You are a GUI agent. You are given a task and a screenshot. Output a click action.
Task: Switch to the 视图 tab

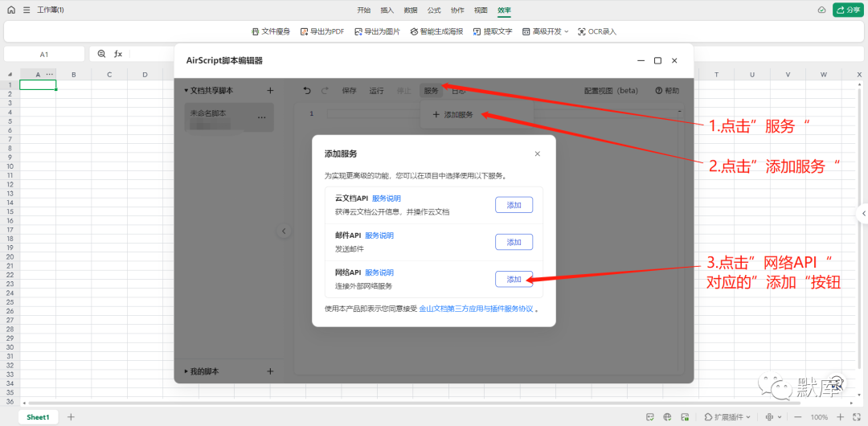tap(481, 10)
